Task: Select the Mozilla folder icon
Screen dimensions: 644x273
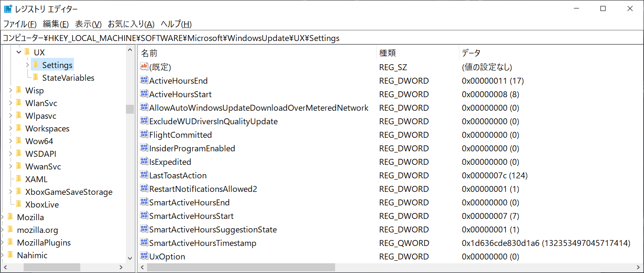Action: point(11,217)
